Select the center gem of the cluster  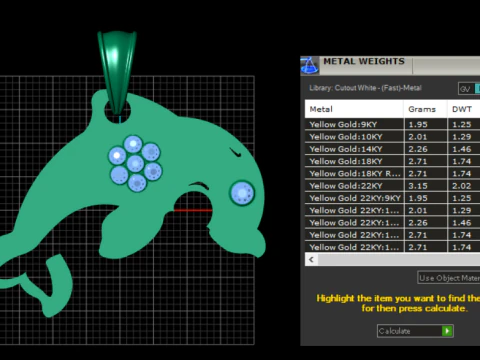pyautogui.click(x=135, y=164)
